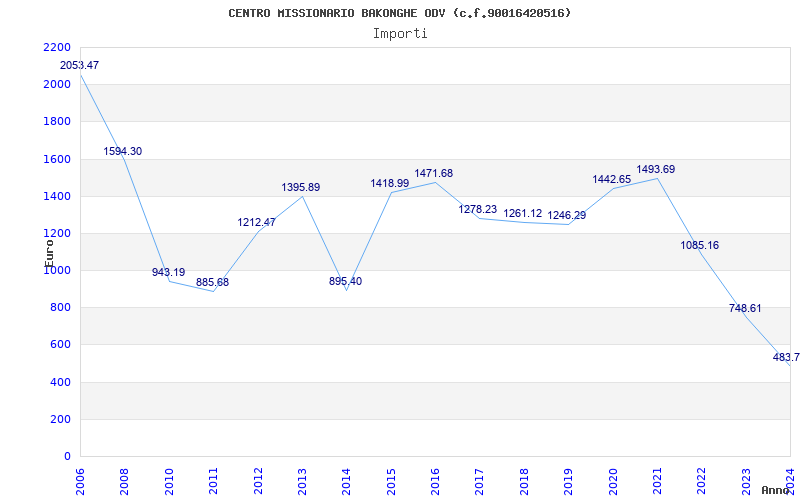This screenshot has width=800, height=500.
Task: Click the 2023 year axis label
Action: [746, 481]
